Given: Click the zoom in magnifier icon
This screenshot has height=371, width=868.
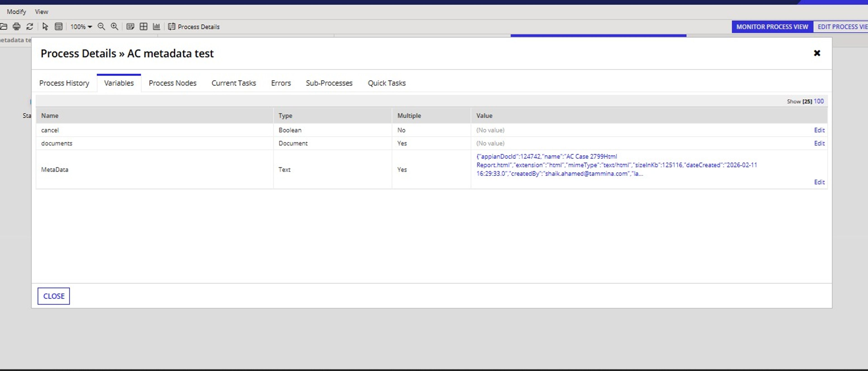Looking at the screenshot, I should coord(115,27).
